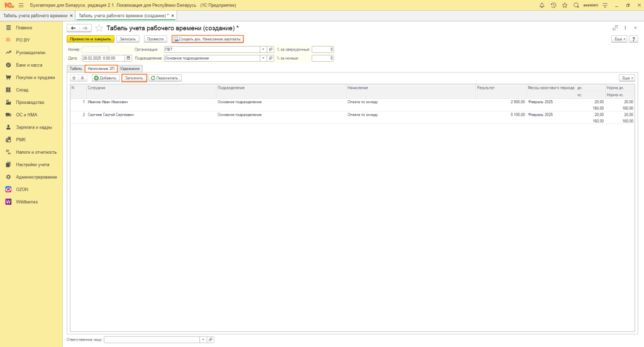Select row Иванов Иван Иванович

[352, 105]
